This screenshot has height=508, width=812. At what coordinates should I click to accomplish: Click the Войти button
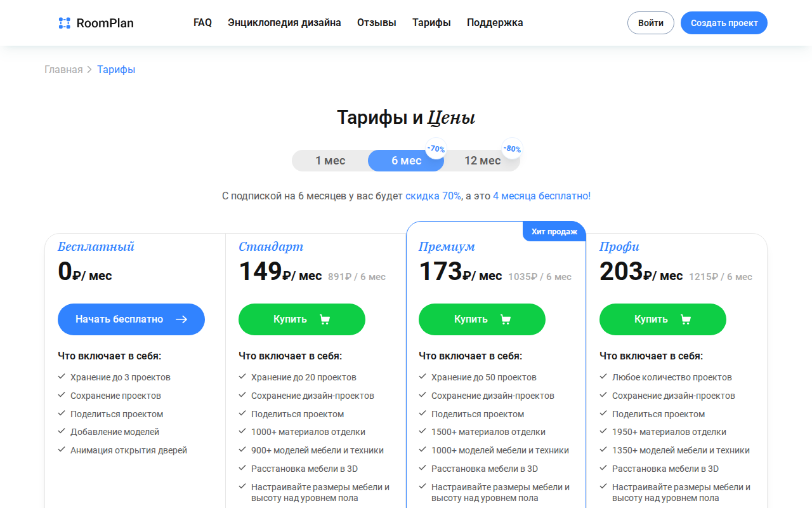click(x=651, y=23)
